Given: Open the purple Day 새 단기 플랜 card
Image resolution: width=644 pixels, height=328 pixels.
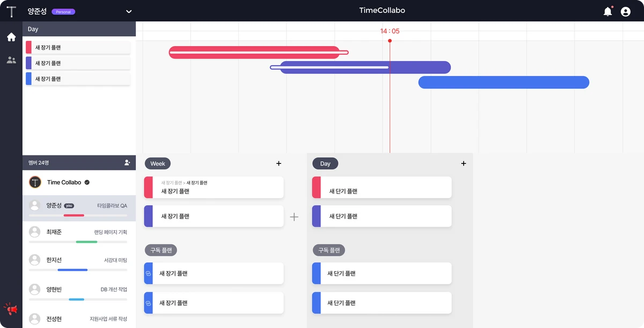Looking at the screenshot, I should click(x=382, y=216).
